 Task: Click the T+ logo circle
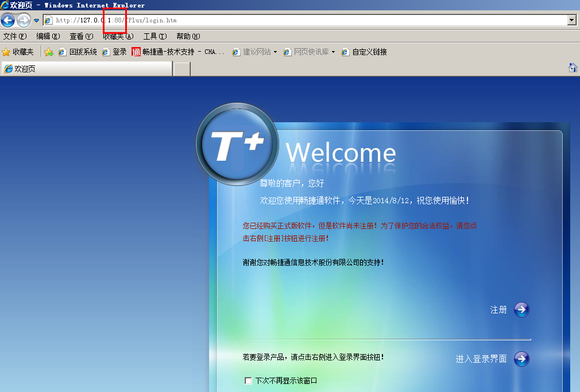click(237, 144)
